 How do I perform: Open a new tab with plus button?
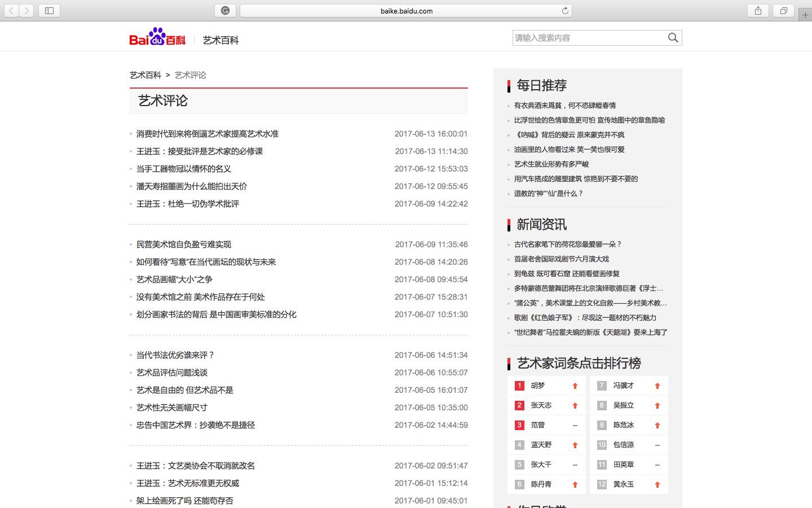[805, 15]
